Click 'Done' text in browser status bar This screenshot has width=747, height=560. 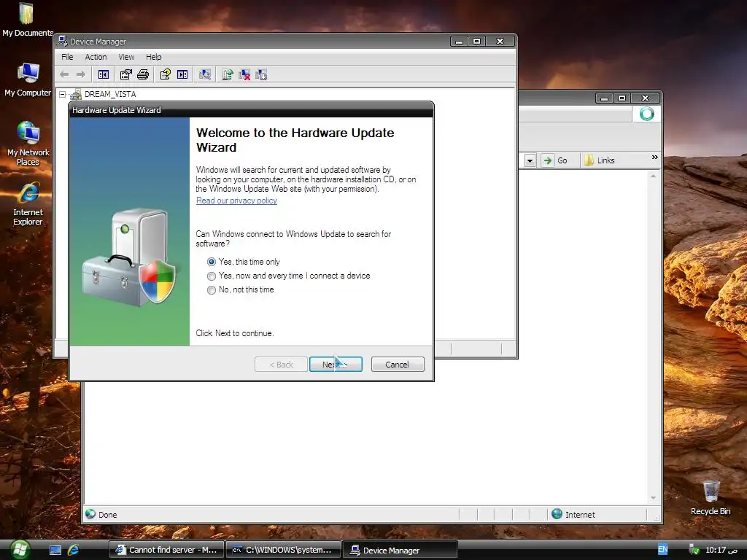pyautogui.click(x=108, y=514)
